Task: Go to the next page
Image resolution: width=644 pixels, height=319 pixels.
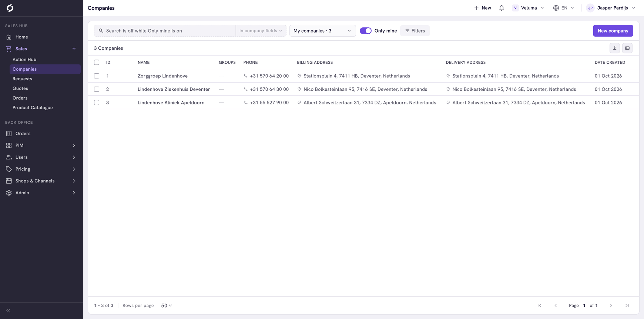Action: point(611,306)
